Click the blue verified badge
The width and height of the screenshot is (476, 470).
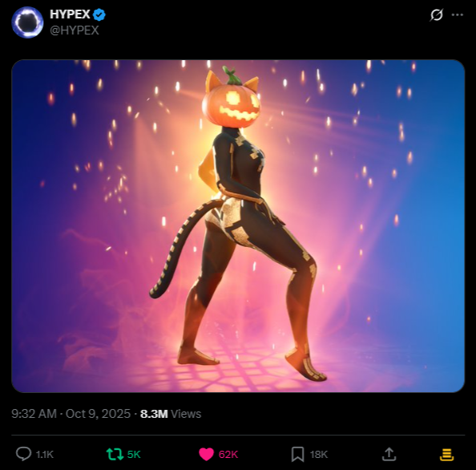(x=99, y=14)
